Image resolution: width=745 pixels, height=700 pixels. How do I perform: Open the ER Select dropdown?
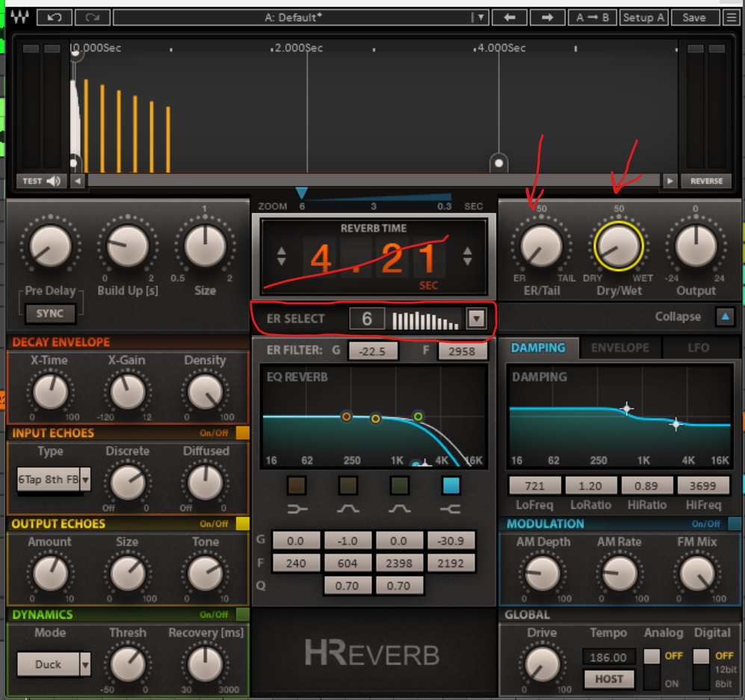pos(476,320)
